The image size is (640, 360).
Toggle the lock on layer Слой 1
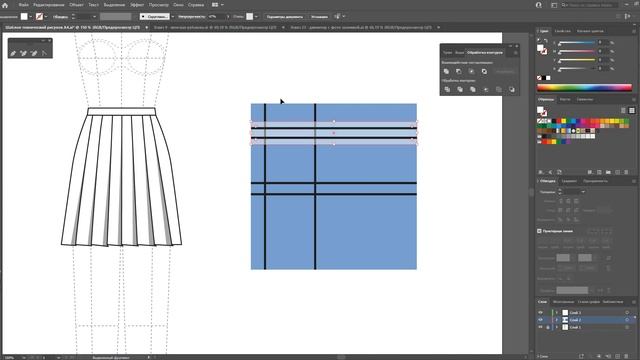click(x=548, y=327)
